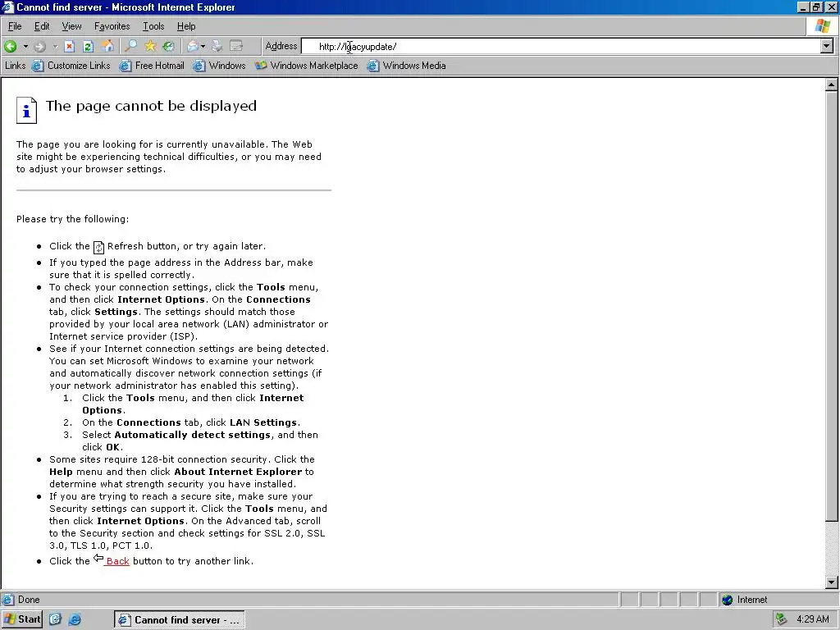Restore down the Internet Explorer window
840x630 pixels.
coord(817,7)
